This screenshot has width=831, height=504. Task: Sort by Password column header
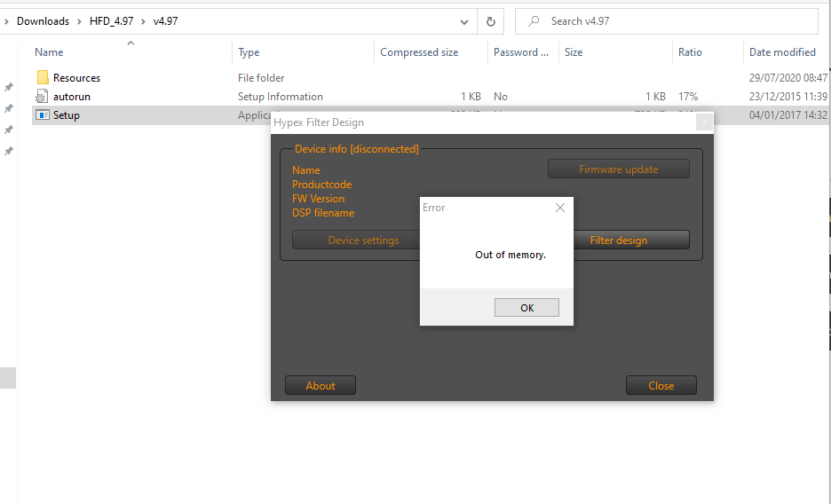click(x=521, y=51)
